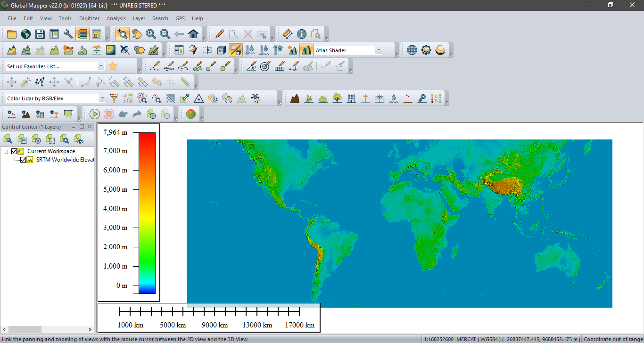Screen dimensions: 644x343
Task: Click the elevation legend color gradient bar
Action: click(x=147, y=213)
